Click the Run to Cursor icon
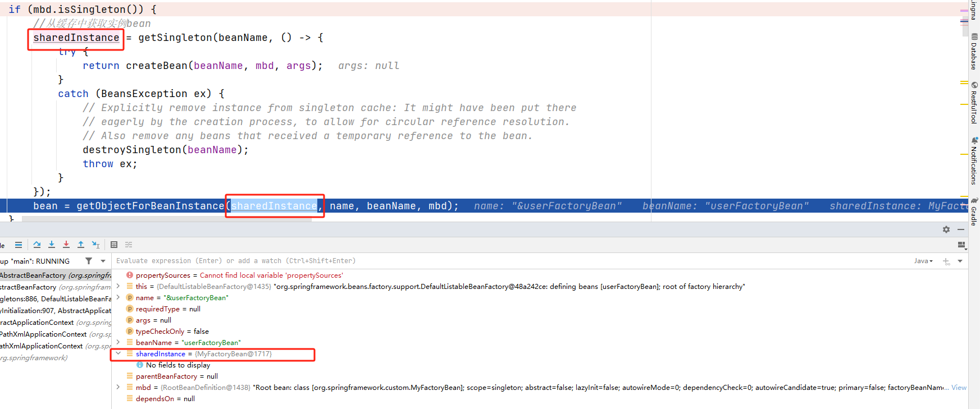 click(x=96, y=245)
